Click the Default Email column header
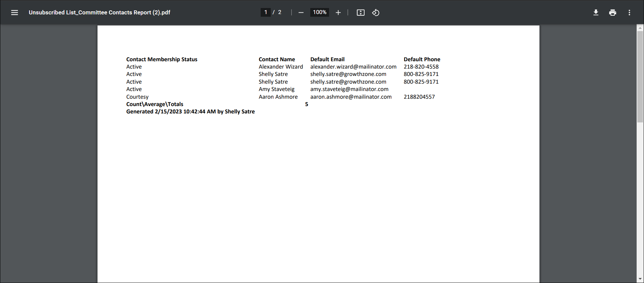Screen dimensions: 644x283 327,59
